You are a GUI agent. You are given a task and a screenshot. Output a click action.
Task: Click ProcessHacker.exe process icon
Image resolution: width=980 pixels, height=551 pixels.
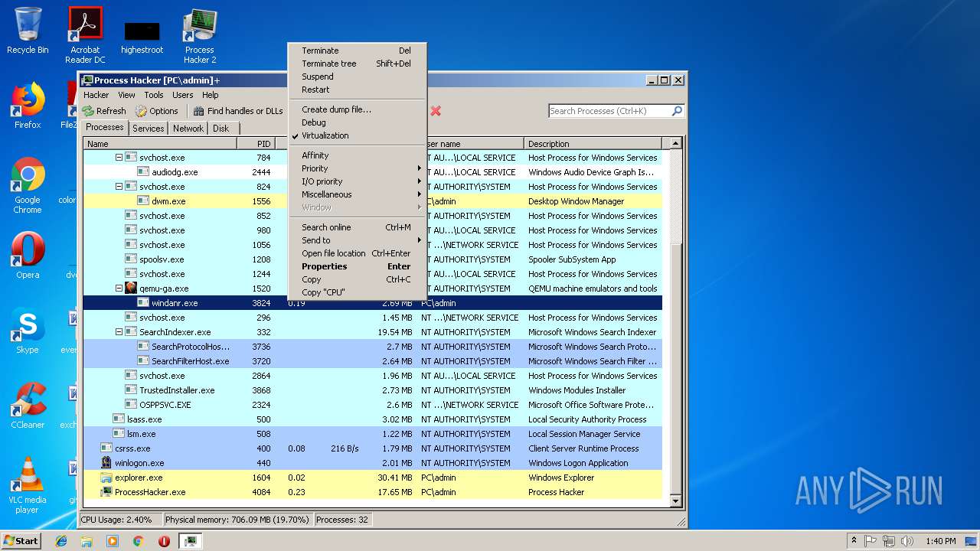(106, 492)
